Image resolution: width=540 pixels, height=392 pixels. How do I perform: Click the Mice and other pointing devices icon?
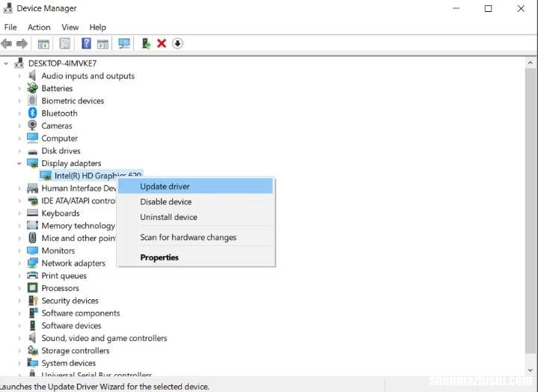coord(32,238)
